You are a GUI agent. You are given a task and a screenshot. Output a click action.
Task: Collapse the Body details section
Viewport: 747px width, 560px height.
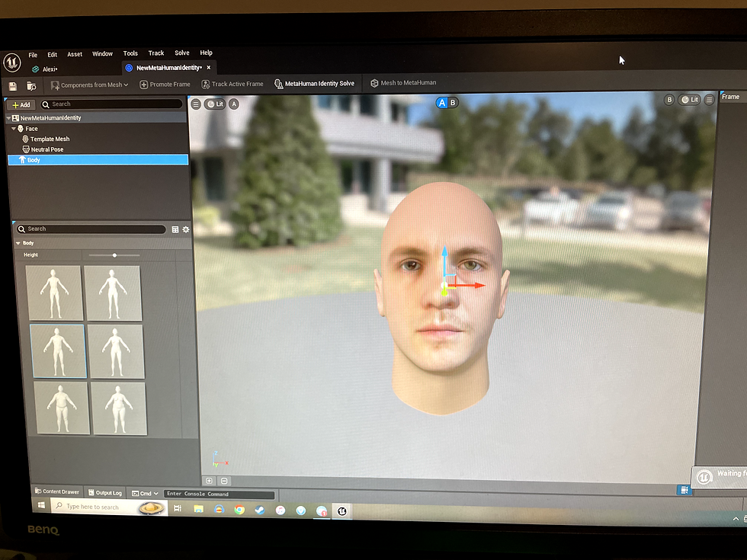pos(18,243)
